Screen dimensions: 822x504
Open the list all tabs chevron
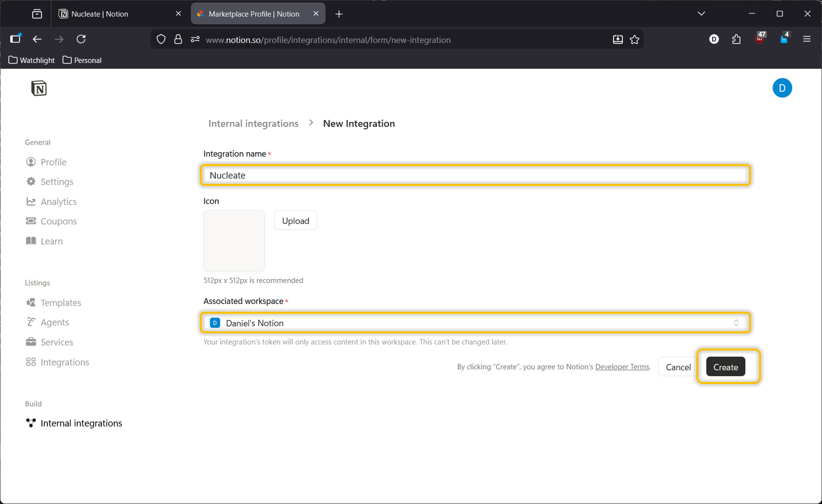tap(701, 14)
